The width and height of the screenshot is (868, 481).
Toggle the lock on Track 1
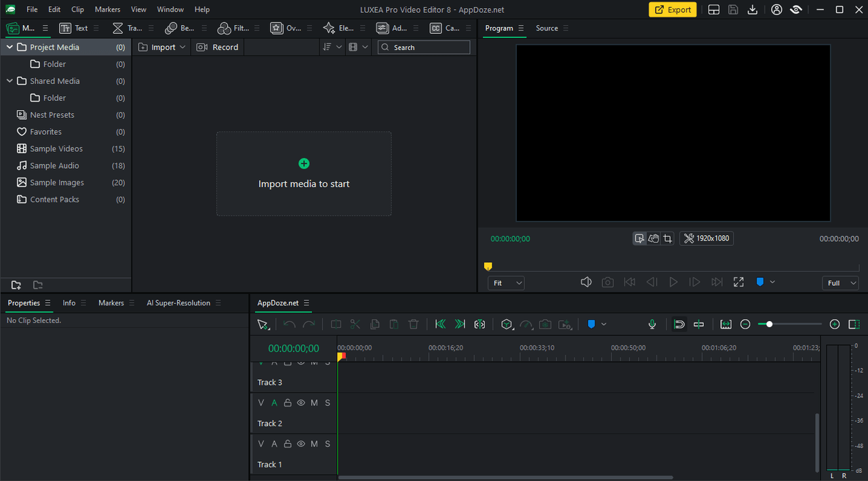click(x=288, y=444)
